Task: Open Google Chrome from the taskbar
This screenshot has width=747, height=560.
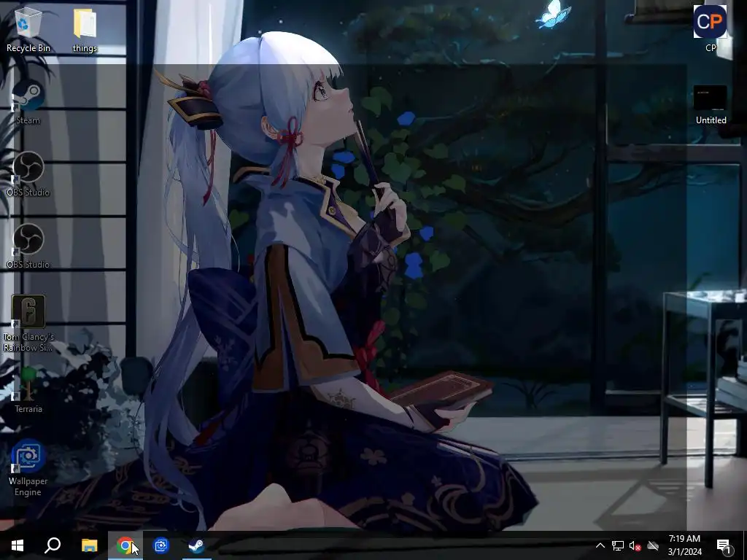Action: coord(125,545)
